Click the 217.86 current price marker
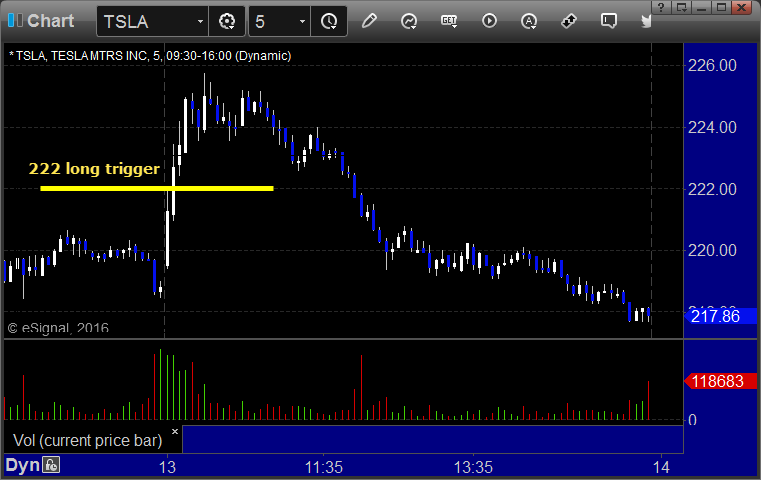 pos(720,316)
